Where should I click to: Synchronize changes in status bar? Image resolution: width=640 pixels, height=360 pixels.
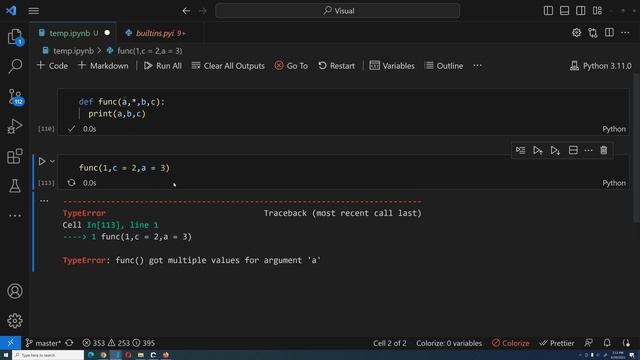pos(69,343)
